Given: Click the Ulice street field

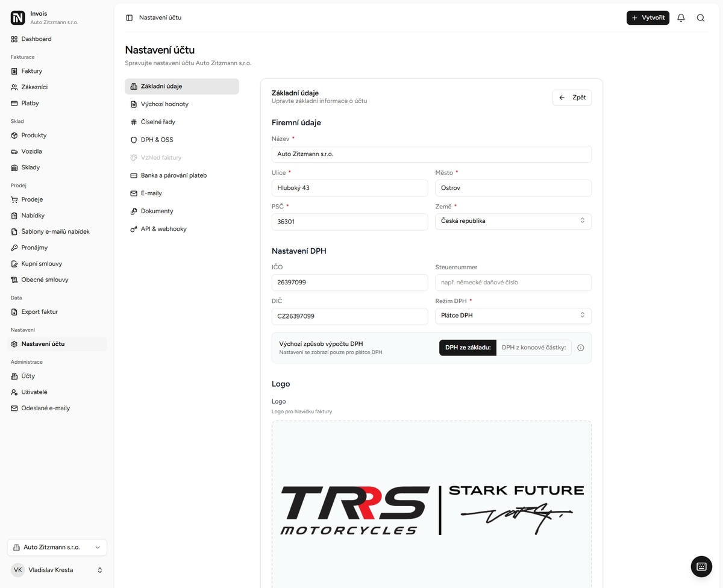Looking at the screenshot, I should click(349, 188).
